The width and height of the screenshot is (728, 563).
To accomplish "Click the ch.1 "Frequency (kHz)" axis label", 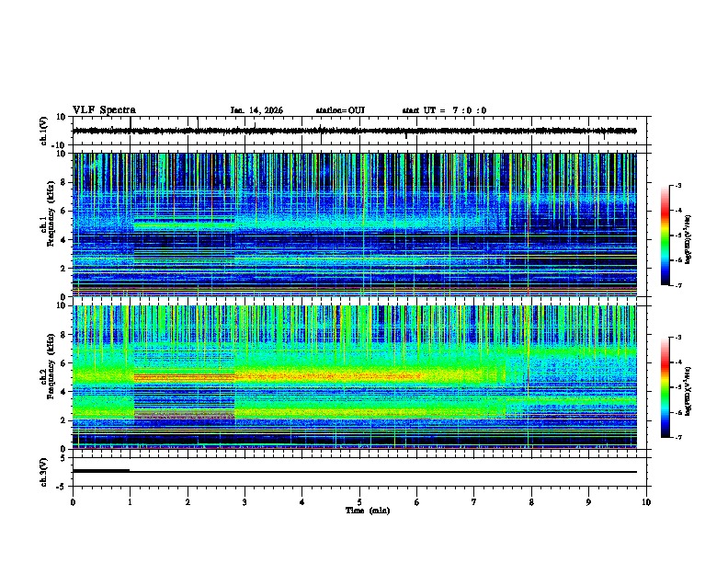I will coord(51,214).
